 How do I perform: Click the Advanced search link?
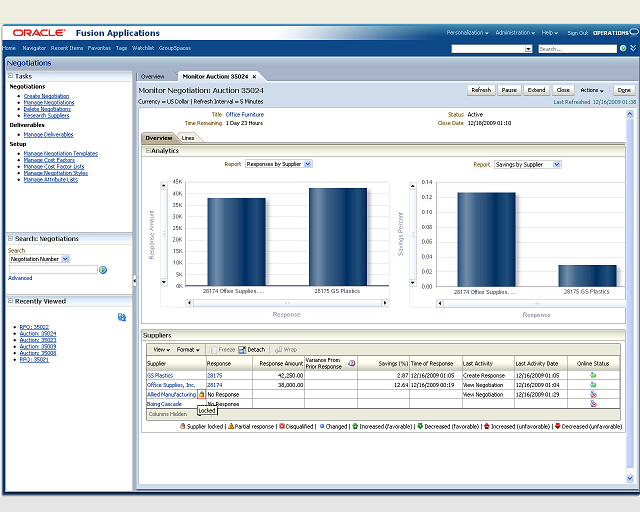[x=20, y=278]
